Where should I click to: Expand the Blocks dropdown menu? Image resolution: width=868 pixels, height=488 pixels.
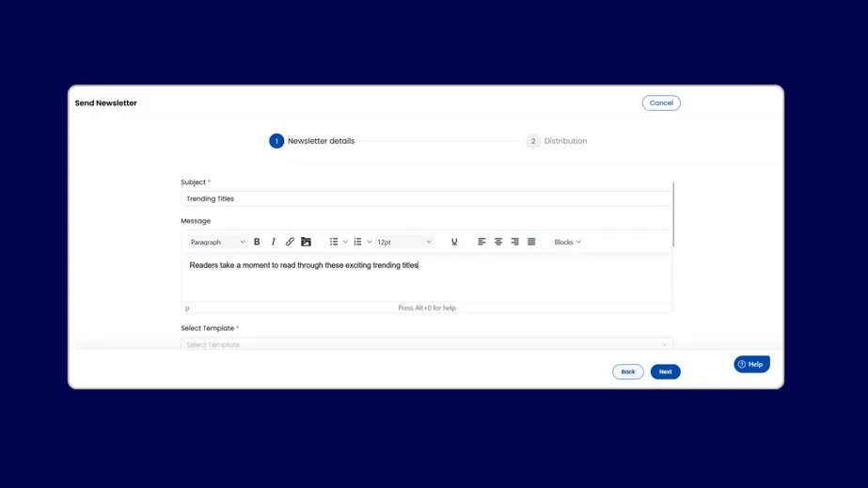567,242
